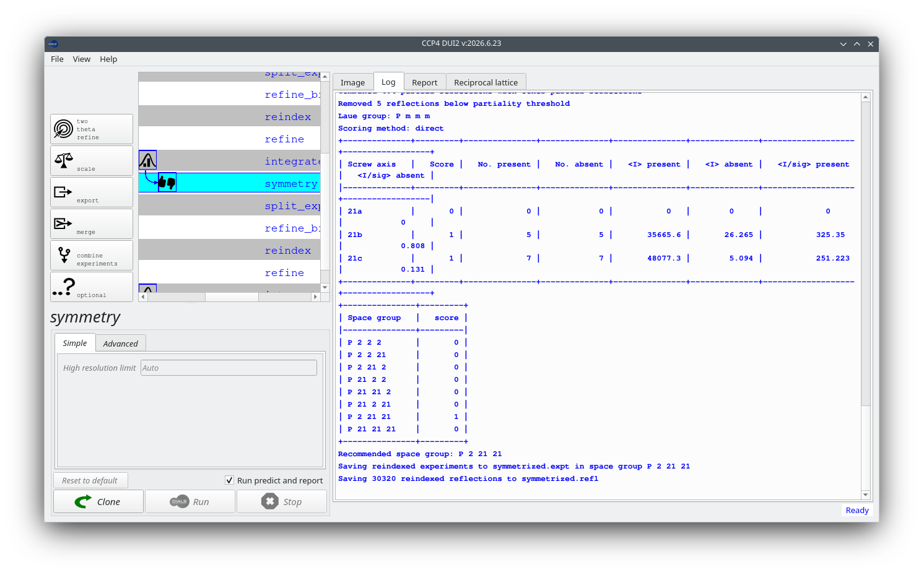Click the value 26.265 in the table
Screen dimensions: 924x575
[x=739, y=235]
